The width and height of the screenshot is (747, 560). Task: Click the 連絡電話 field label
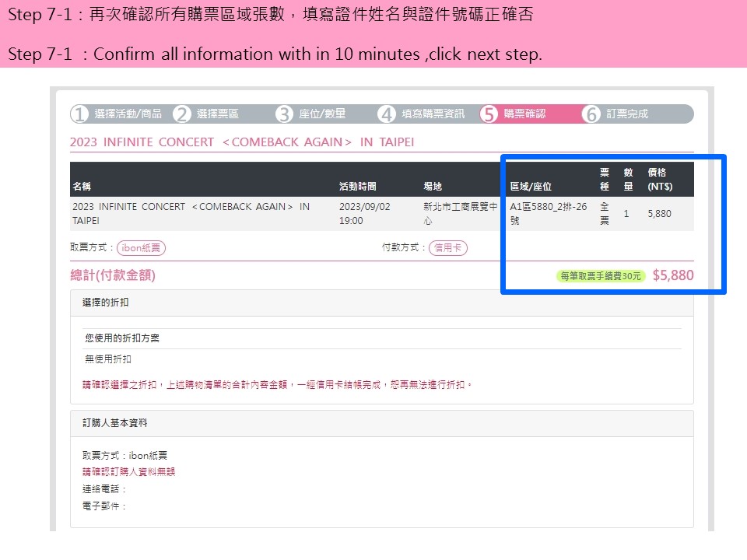(103, 489)
